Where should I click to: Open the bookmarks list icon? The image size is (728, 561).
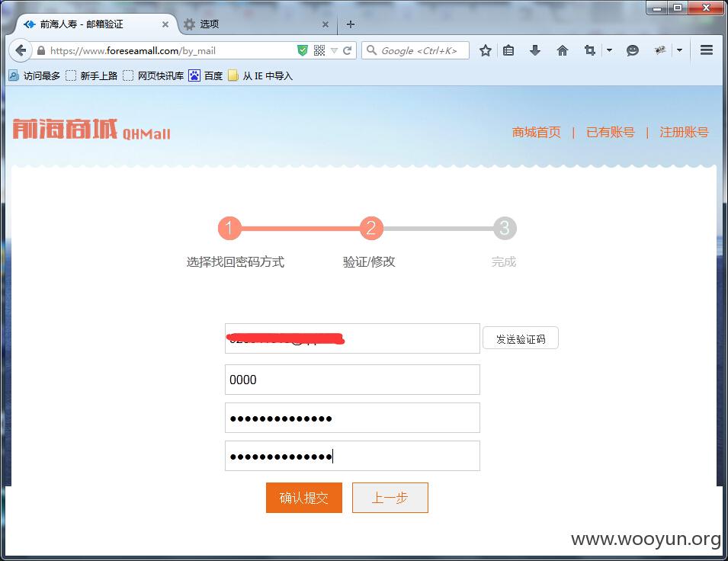[508, 50]
